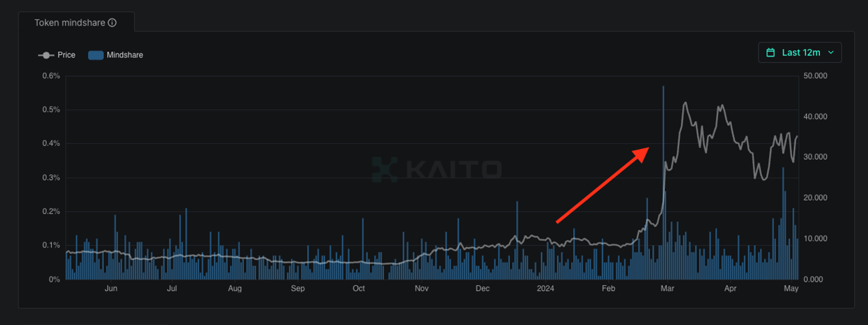This screenshot has height=325, width=868.
Task: Click the 20.000 right axis label
Action: (x=815, y=198)
